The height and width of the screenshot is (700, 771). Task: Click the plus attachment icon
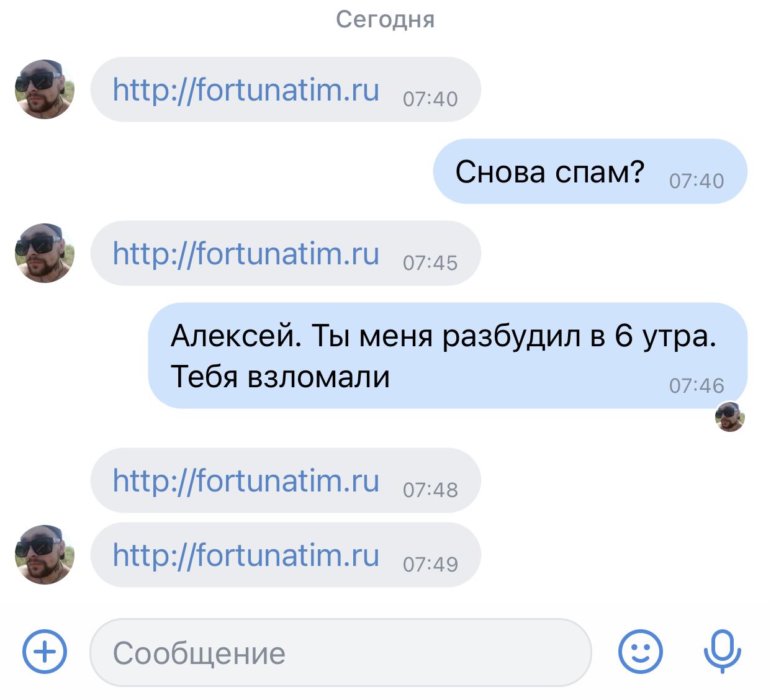point(45,652)
